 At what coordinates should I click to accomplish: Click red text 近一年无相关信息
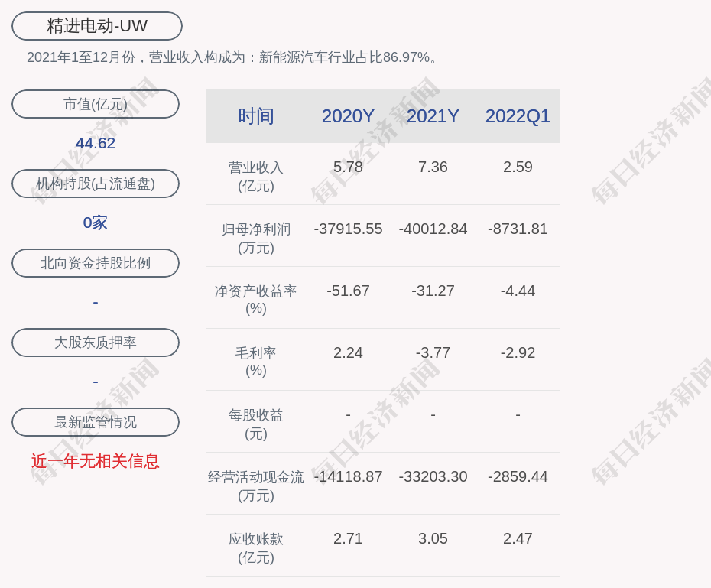click(96, 461)
